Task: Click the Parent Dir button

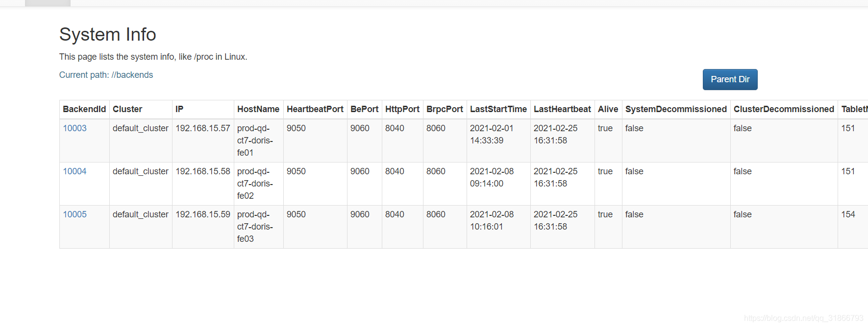Action: pos(730,79)
